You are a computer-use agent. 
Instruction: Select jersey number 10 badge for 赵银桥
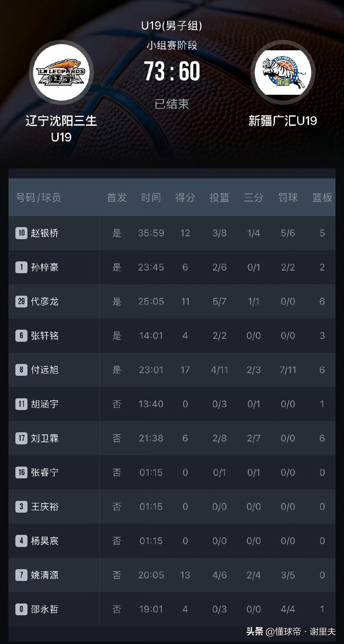click(21, 233)
